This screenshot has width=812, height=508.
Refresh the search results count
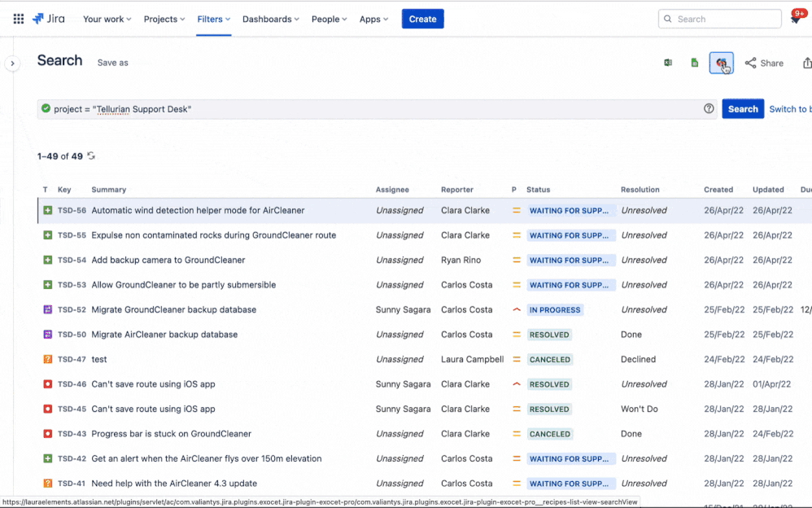click(x=91, y=156)
